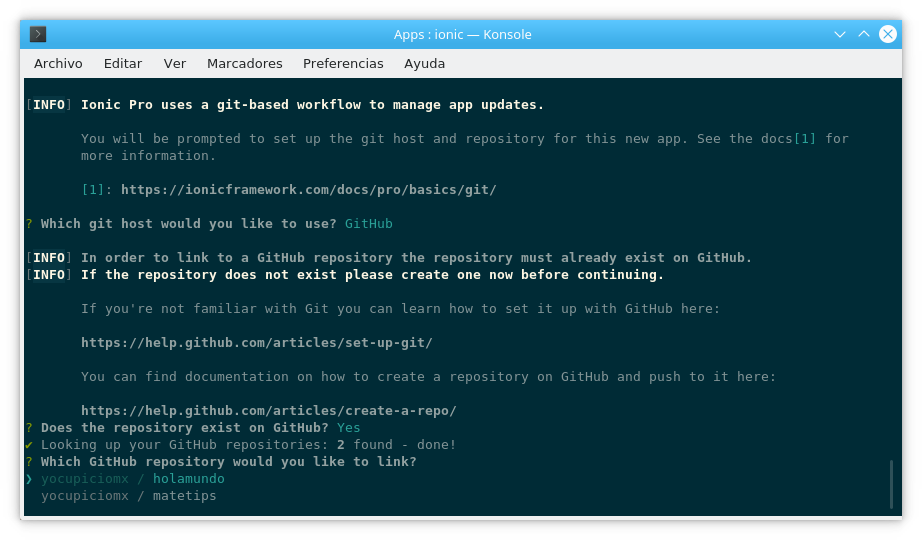922x540 pixels.
Task: Click the green checkmark before Looking up
Action: click(x=29, y=445)
